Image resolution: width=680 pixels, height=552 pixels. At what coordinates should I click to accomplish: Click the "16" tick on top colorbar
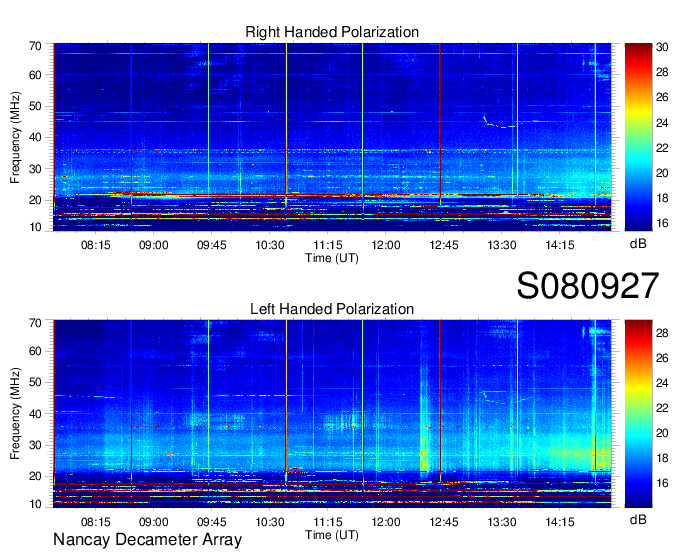coord(662,223)
